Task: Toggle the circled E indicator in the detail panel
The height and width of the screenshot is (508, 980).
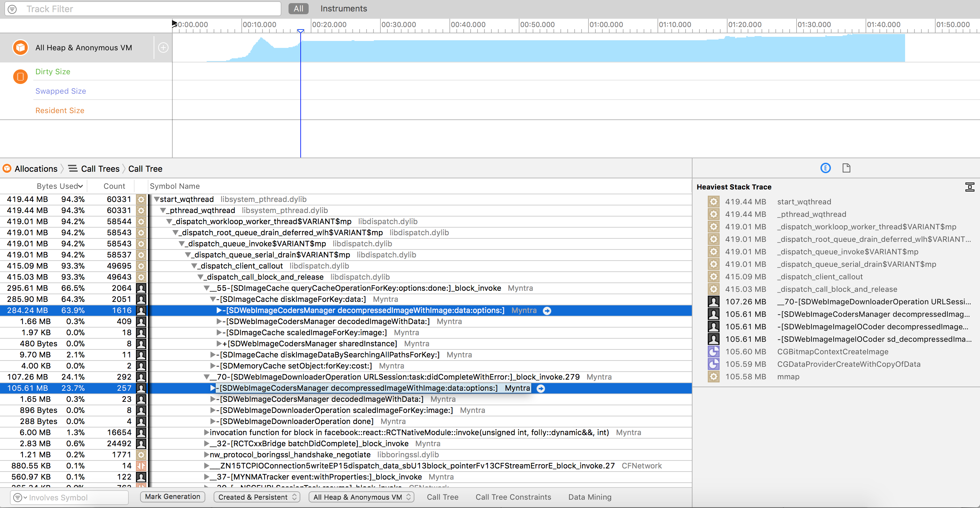Action: [x=825, y=168]
